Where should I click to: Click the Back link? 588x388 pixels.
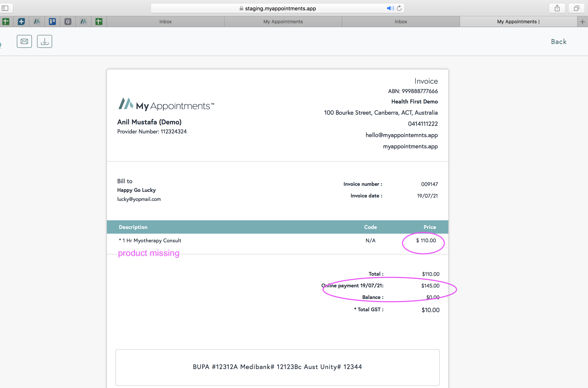558,42
